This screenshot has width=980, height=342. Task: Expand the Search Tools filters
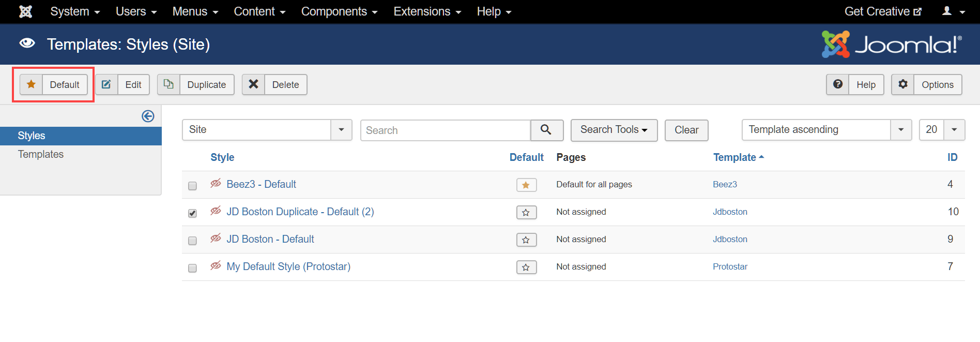[x=614, y=130]
